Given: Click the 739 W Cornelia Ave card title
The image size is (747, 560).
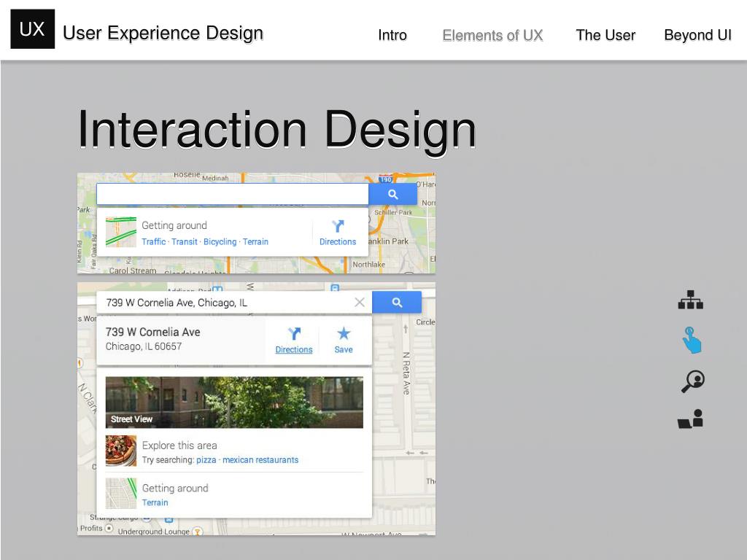Looking at the screenshot, I should pyautogui.click(x=153, y=332).
